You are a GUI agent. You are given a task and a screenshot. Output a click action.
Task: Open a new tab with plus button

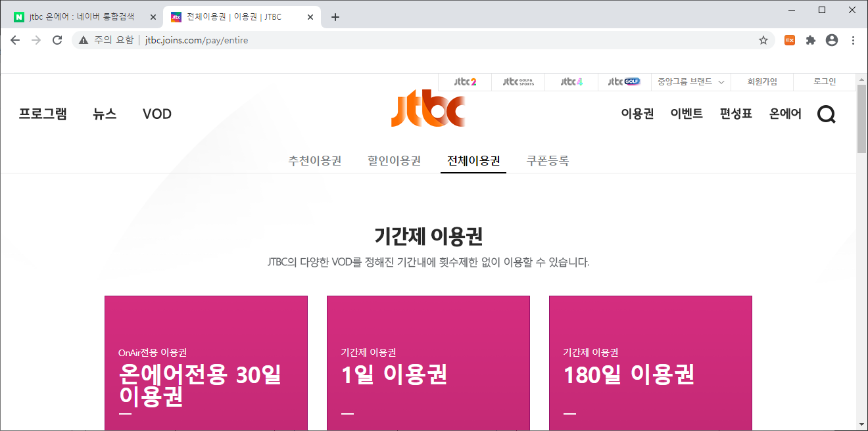click(x=335, y=17)
